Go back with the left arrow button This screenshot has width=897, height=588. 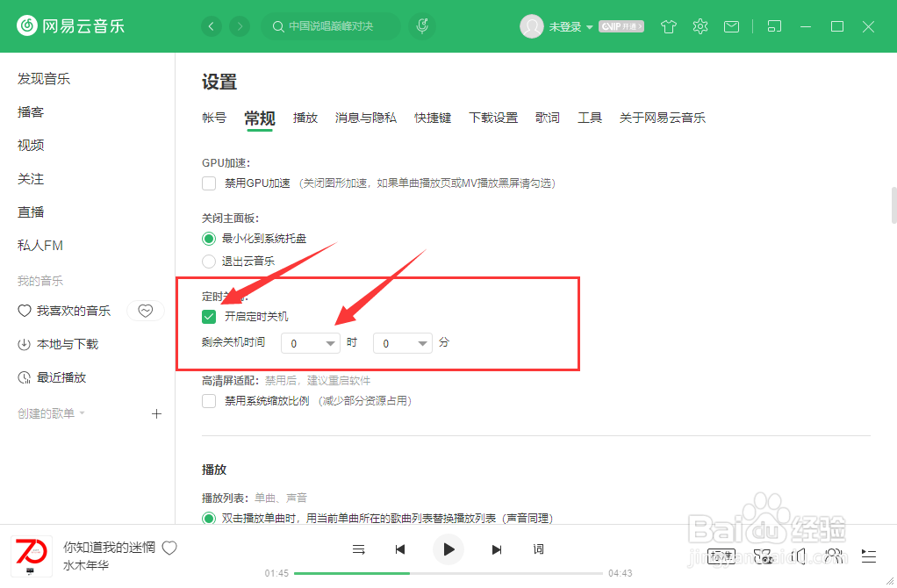[x=212, y=26]
